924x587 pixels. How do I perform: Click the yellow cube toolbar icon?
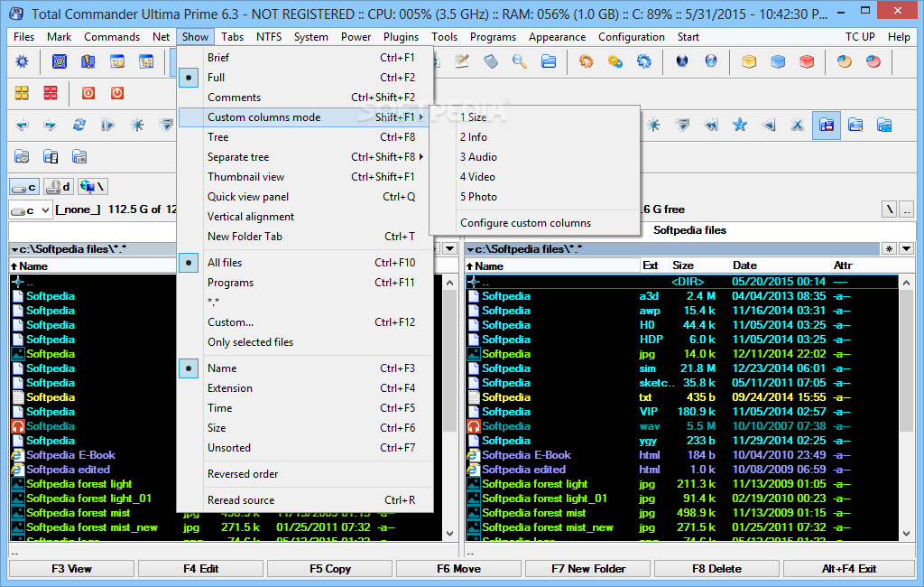(x=749, y=61)
